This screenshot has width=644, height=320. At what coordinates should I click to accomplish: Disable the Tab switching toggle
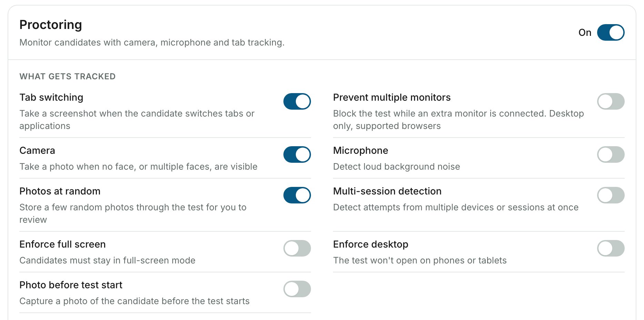coord(297,101)
